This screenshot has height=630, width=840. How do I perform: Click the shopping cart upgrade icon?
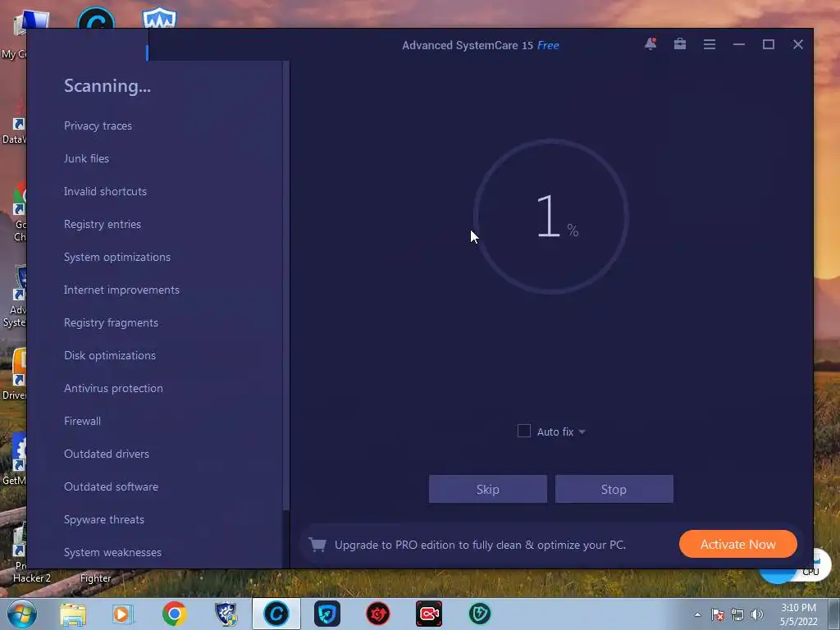coord(317,545)
